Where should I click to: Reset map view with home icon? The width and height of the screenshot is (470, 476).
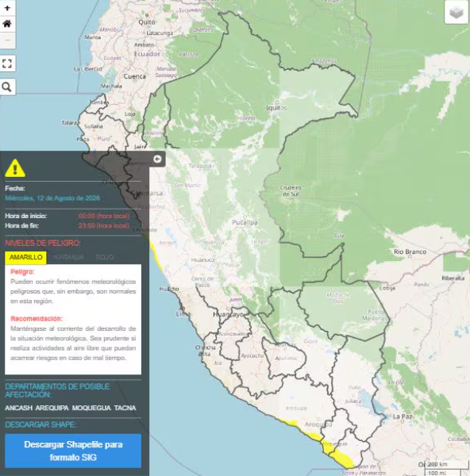7,24
